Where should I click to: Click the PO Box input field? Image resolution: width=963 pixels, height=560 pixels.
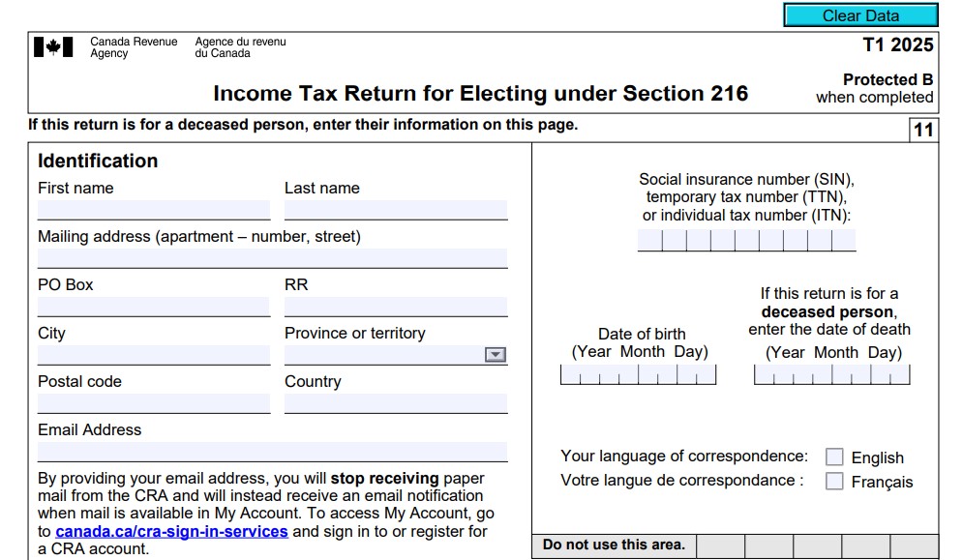(153, 306)
